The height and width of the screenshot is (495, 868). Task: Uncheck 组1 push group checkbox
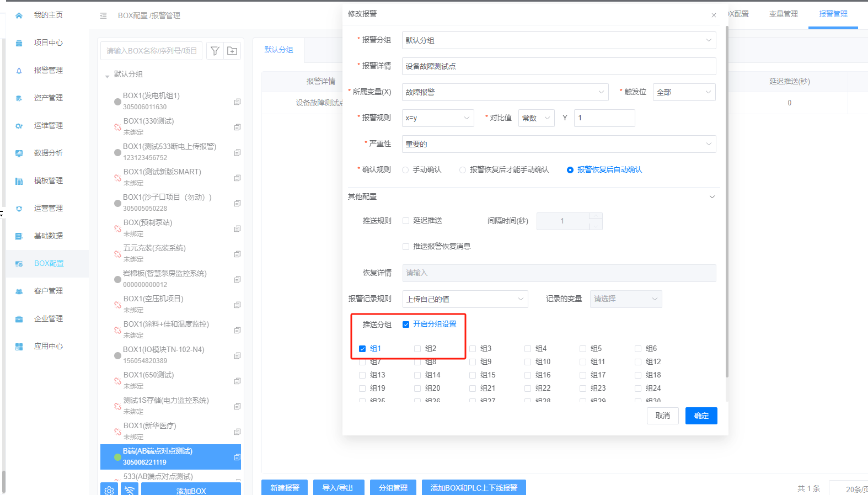[362, 349]
